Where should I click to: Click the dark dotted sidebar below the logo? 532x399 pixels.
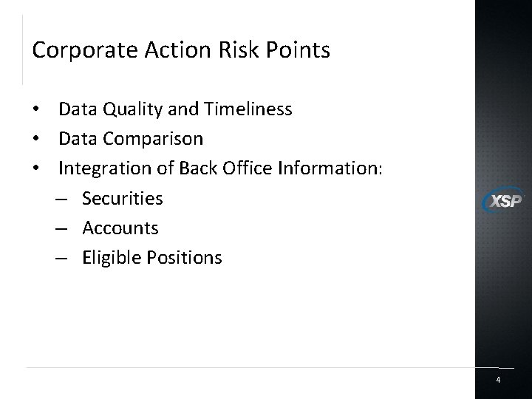tap(502, 296)
